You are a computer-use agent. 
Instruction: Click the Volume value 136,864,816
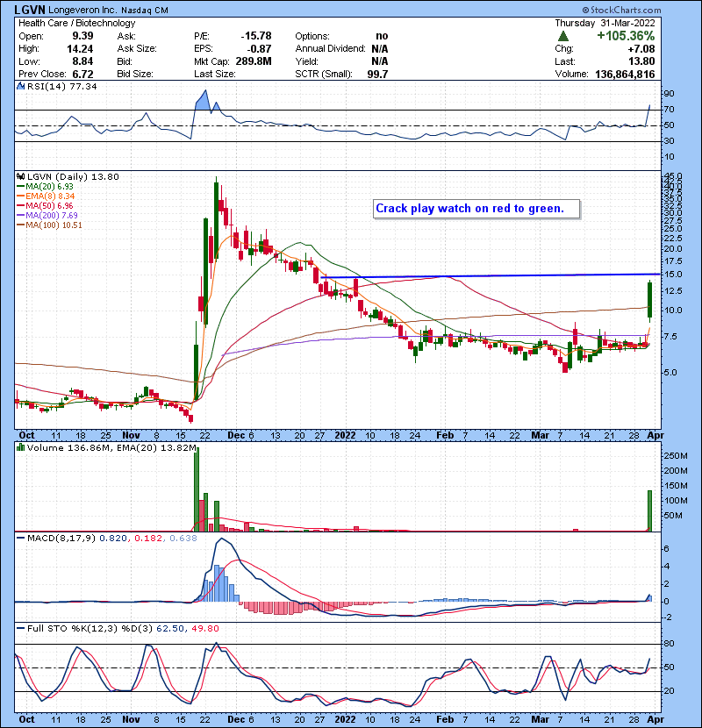coord(625,74)
